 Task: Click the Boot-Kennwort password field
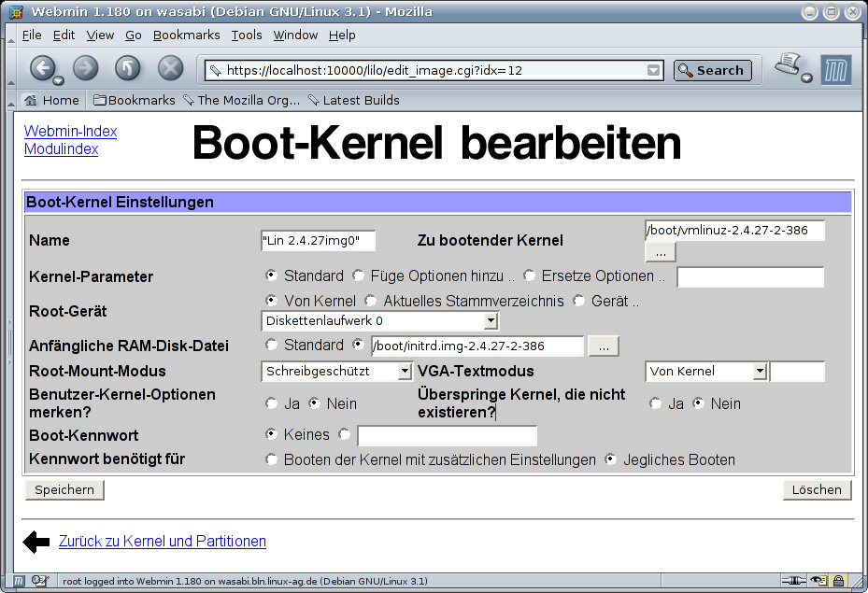point(448,436)
